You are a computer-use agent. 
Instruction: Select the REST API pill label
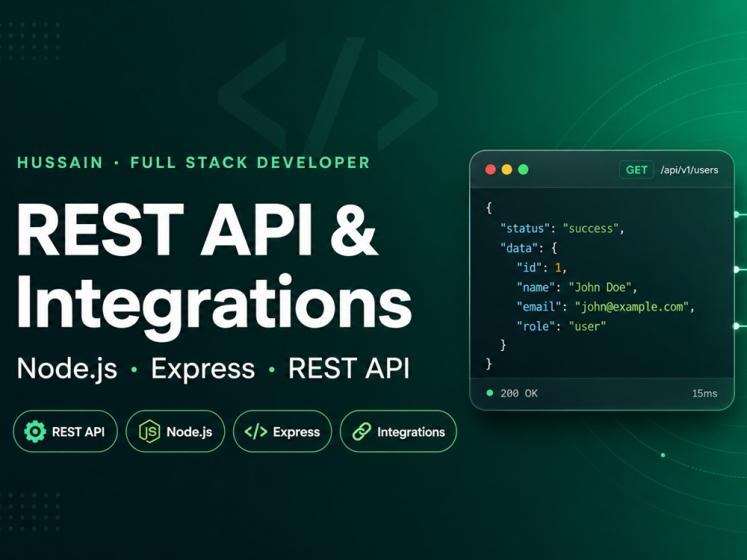coord(78,432)
